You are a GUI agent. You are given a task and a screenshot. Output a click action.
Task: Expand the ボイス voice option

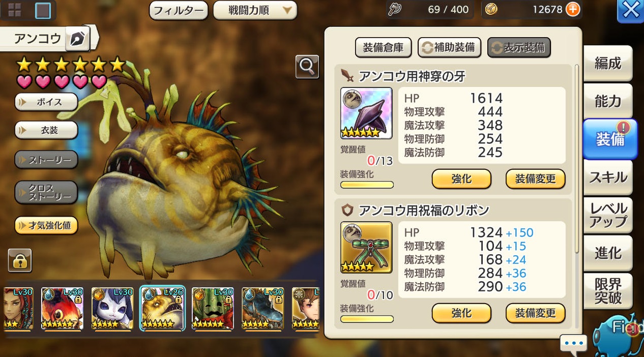click(46, 102)
